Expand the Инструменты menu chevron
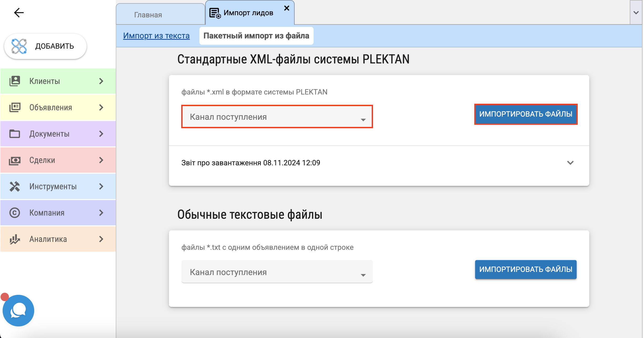 pos(101,186)
